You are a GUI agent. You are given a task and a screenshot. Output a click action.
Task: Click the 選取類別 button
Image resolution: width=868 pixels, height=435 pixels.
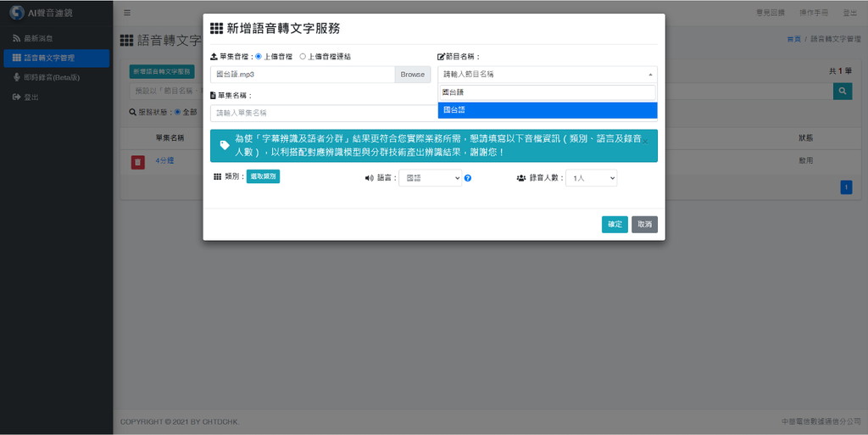[263, 176]
